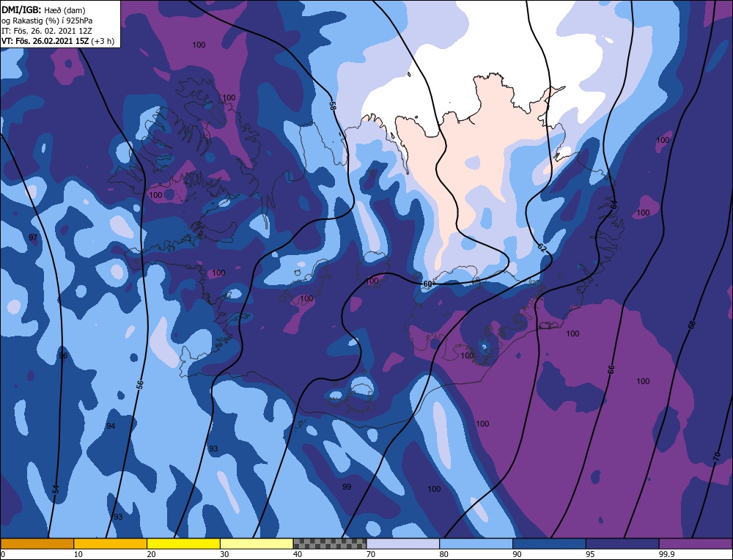Image resolution: width=733 pixels, height=560 pixels.
Task: Click the checkered gray 40–70 legend swatch
Action: [x=330, y=543]
